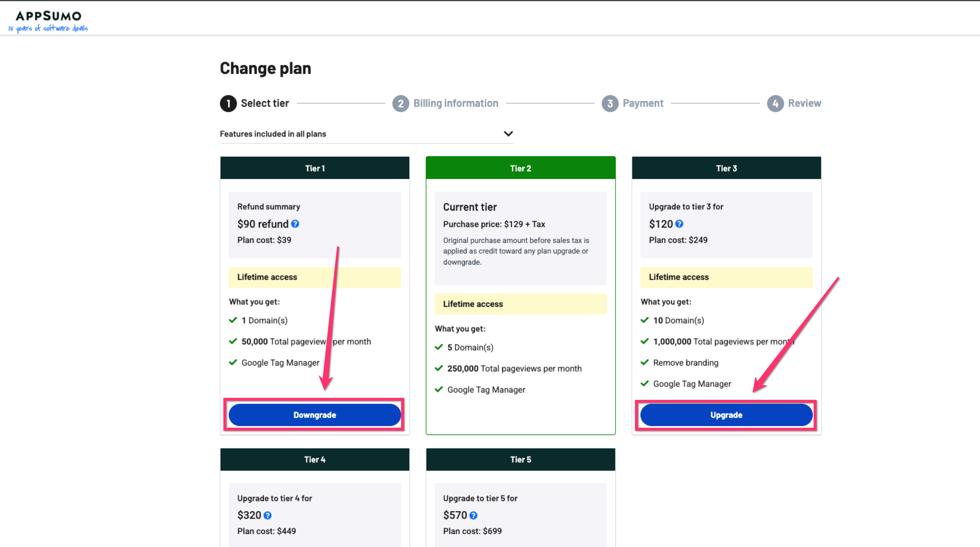
Task: Expand 'Features included in all plans' section
Action: click(273, 134)
